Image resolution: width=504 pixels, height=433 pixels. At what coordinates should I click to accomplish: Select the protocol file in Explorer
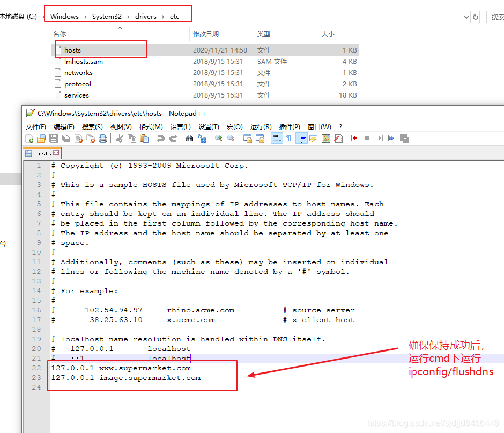point(205,84)
